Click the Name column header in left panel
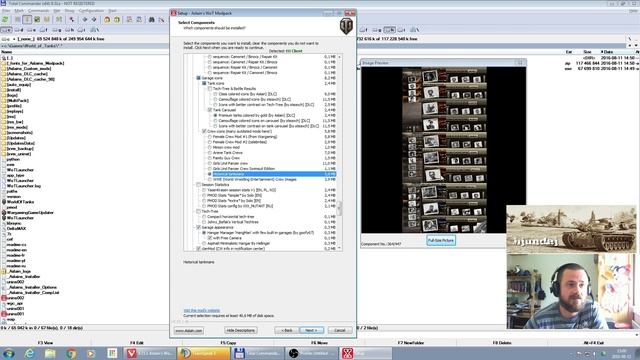Screen dimensions: 640x360 [7, 52]
